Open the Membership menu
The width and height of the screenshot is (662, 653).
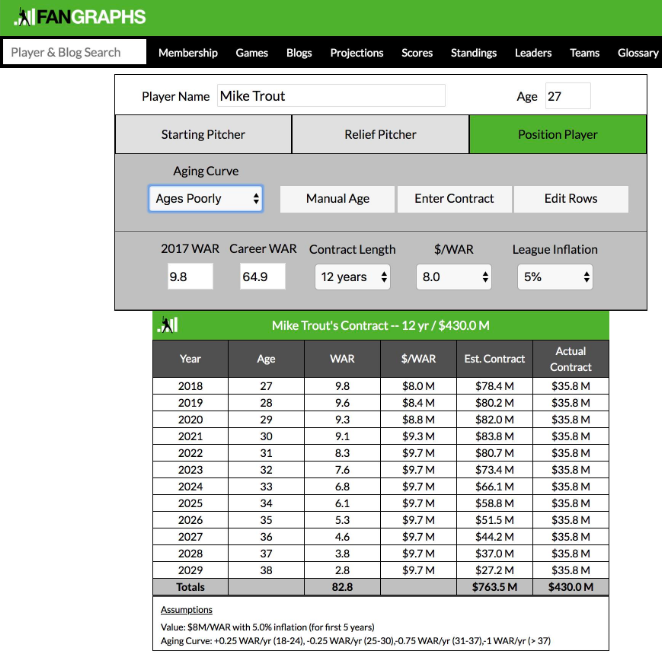pos(188,53)
